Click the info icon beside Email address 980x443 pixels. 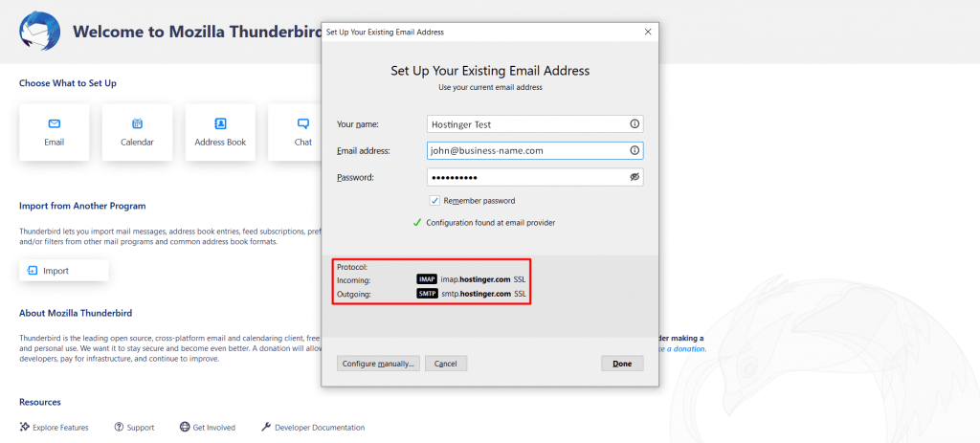634,151
